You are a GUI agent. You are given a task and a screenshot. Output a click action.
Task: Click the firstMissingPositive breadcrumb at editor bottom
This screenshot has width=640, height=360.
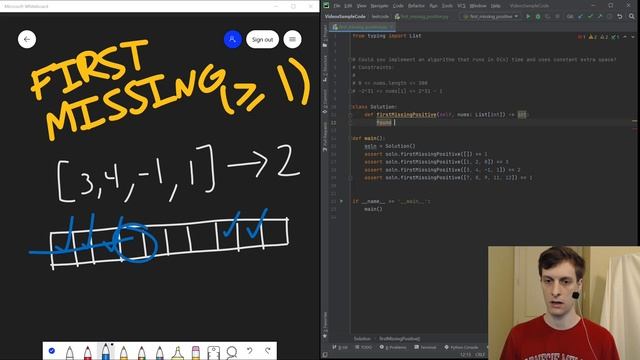(400, 339)
